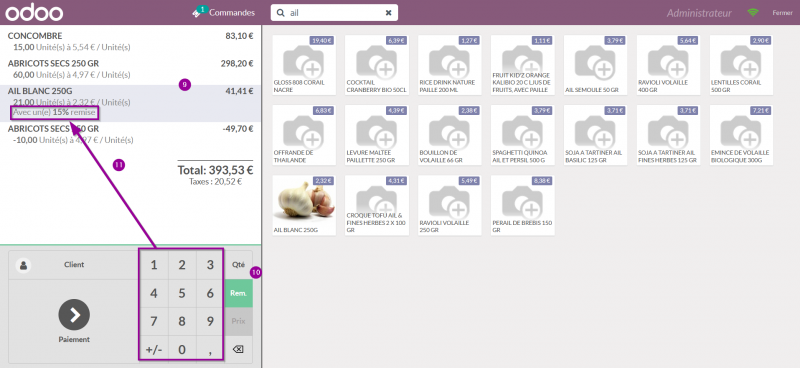Select the CONCOMBRE order line
This screenshot has height=368, width=800.
(131, 42)
